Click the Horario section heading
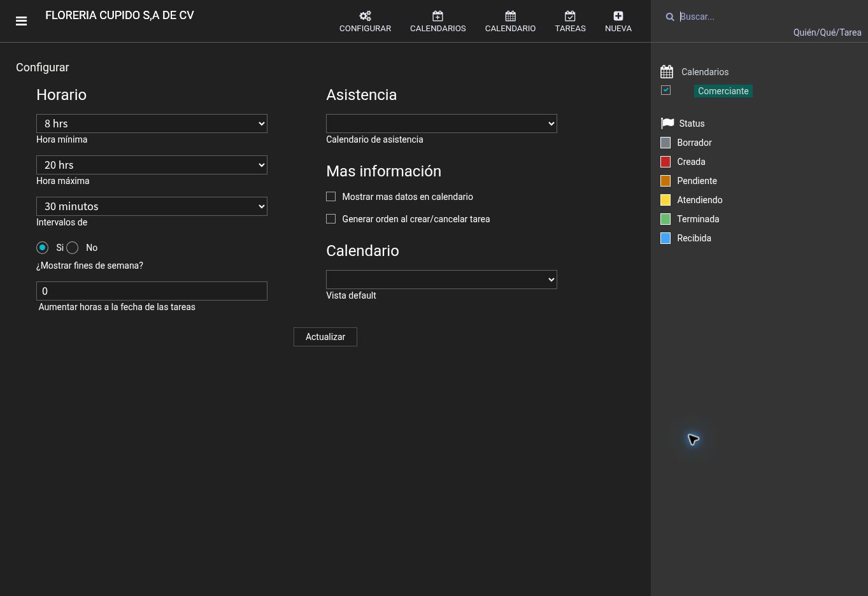Image resolution: width=868 pixels, height=596 pixels. (x=61, y=95)
